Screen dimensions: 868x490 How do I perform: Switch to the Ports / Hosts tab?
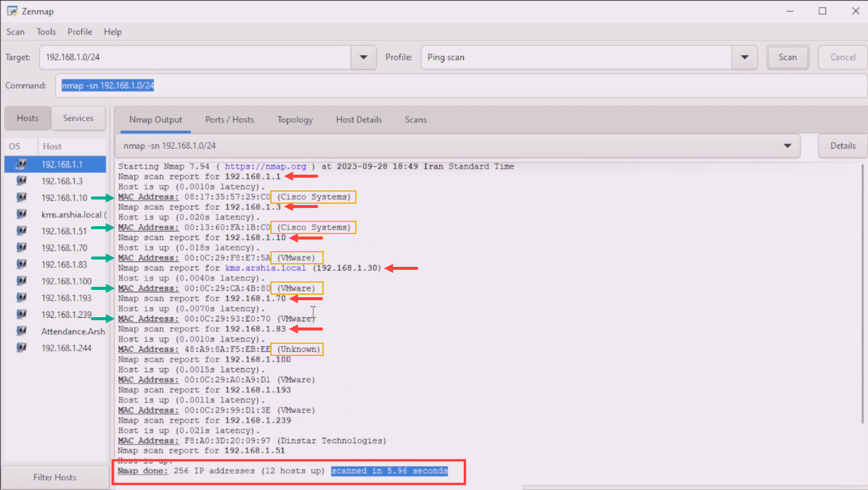click(x=230, y=119)
